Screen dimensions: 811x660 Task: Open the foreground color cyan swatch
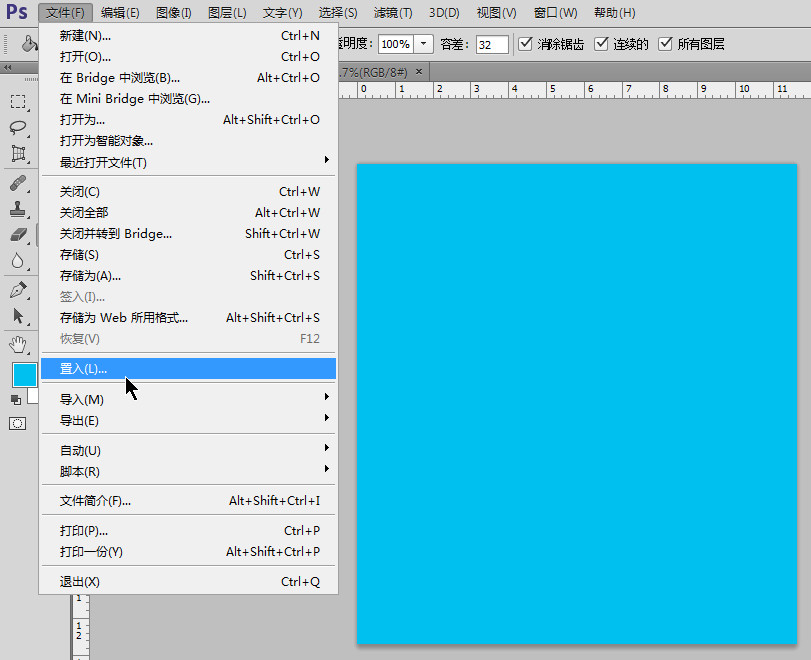[24, 374]
